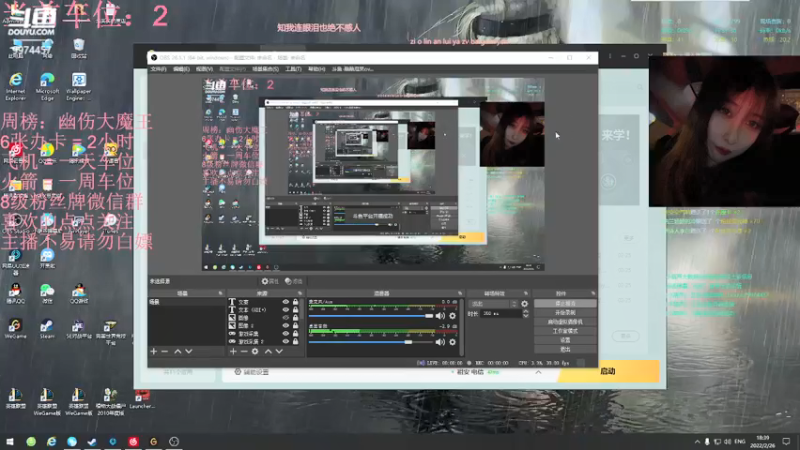800x450 pixels.
Task: Toggle visibility of the text (GDI+) source
Action: pyautogui.click(x=286, y=310)
